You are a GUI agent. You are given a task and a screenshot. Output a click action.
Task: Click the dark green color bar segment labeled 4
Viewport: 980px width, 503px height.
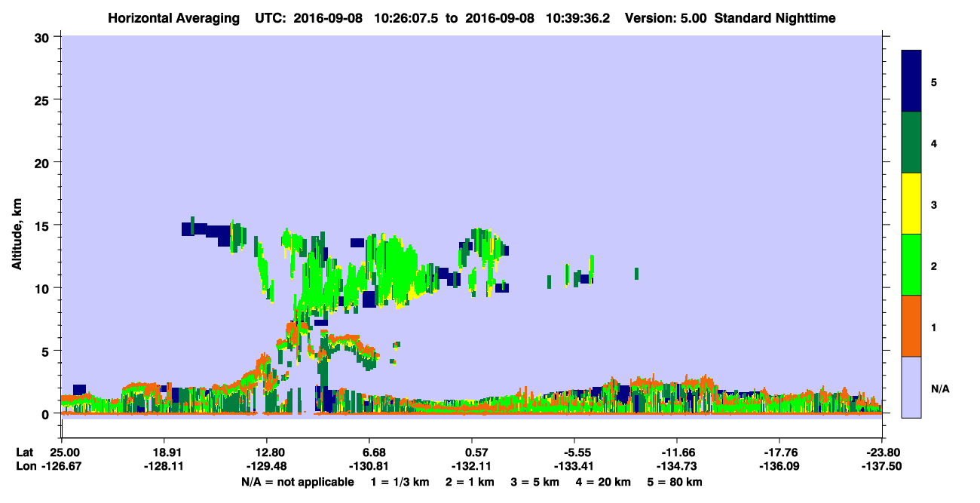pyautogui.click(x=911, y=143)
